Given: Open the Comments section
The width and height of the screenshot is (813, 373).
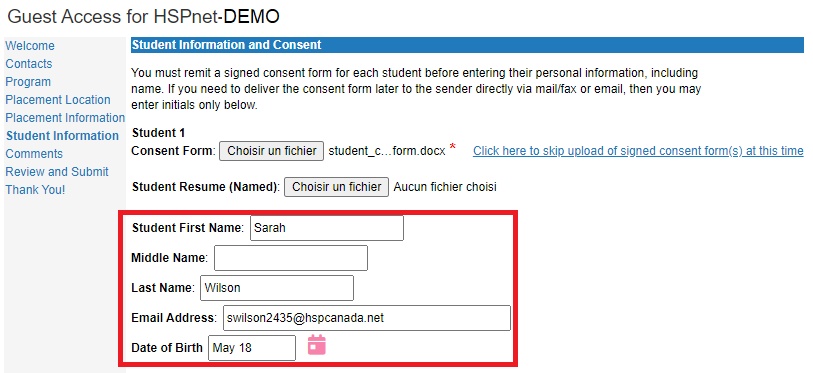Looking at the screenshot, I should (34, 154).
